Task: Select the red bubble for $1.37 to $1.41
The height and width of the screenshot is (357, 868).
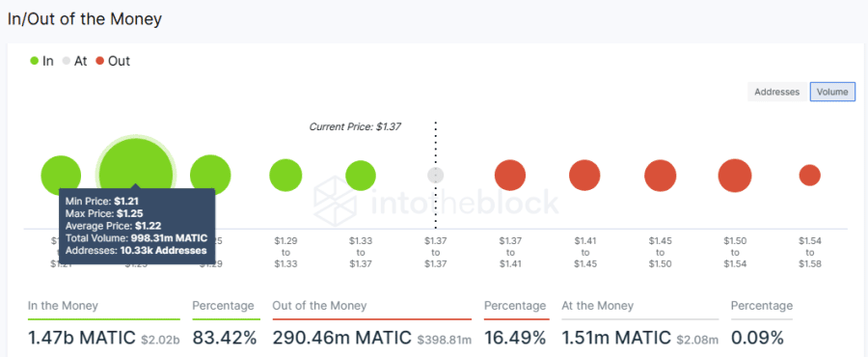Action: point(510,176)
